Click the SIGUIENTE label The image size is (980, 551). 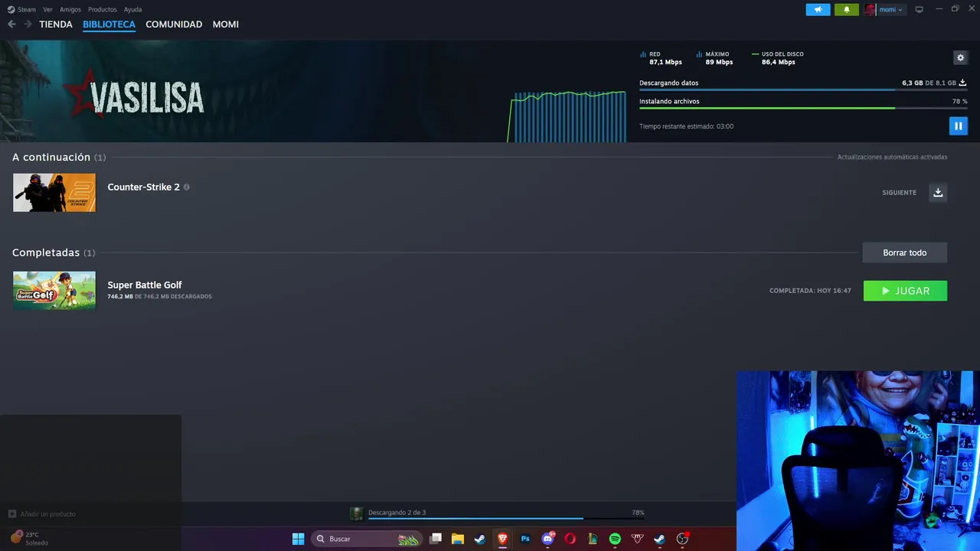coord(899,193)
